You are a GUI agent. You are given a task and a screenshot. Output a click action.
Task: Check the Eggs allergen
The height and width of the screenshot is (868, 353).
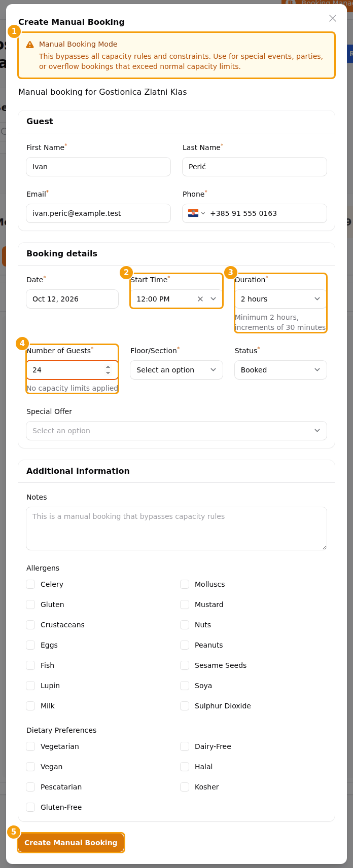coord(30,645)
